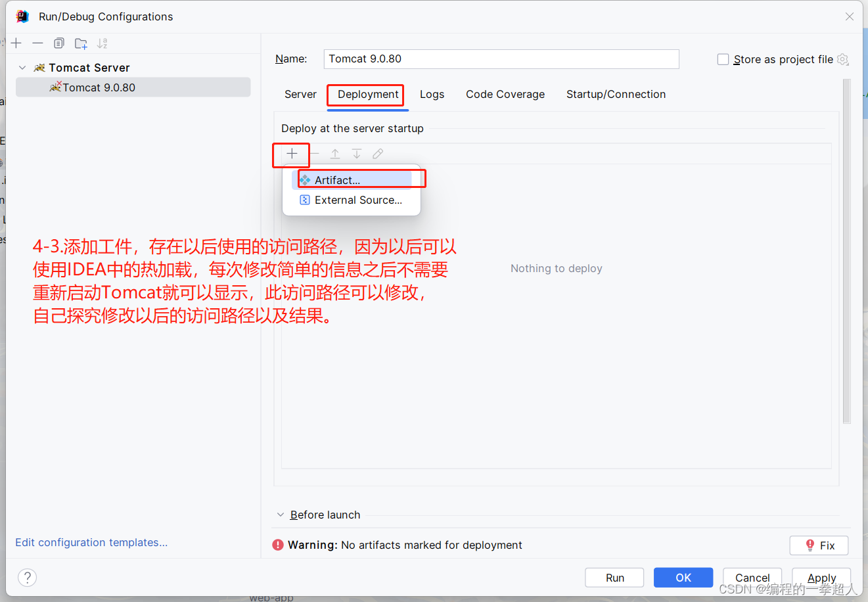The image size is (868, 602).
Task: Click the Tomcat 9.0.80 configuration icon
Action: [x=55, y=87]
